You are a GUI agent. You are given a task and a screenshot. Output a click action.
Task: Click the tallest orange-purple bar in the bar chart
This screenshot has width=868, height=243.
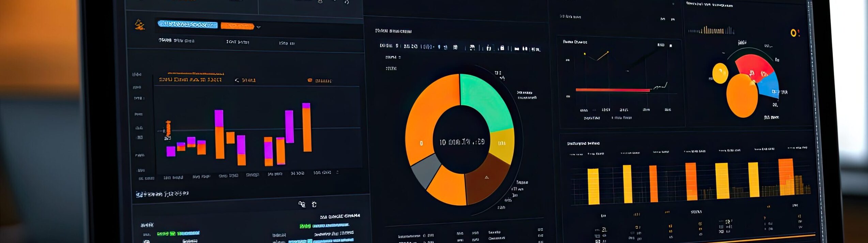[307, 127]
